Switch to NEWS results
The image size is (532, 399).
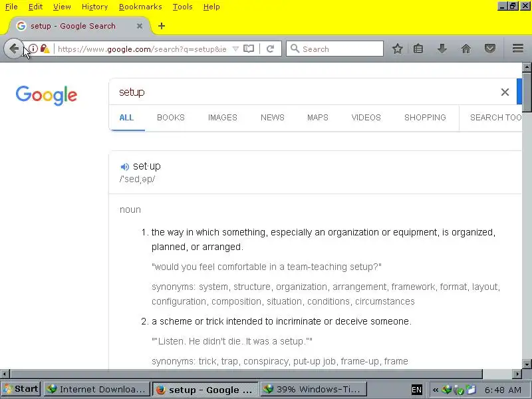[273, 118]
